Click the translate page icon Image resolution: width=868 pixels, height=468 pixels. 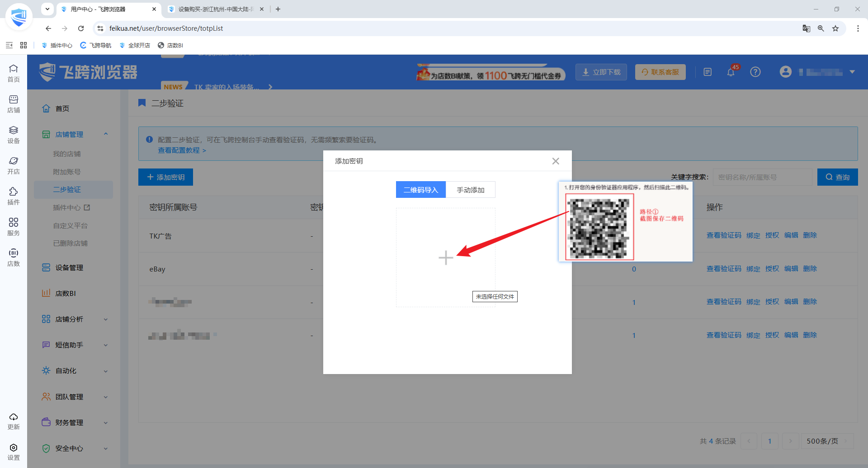tap(807, 28)
